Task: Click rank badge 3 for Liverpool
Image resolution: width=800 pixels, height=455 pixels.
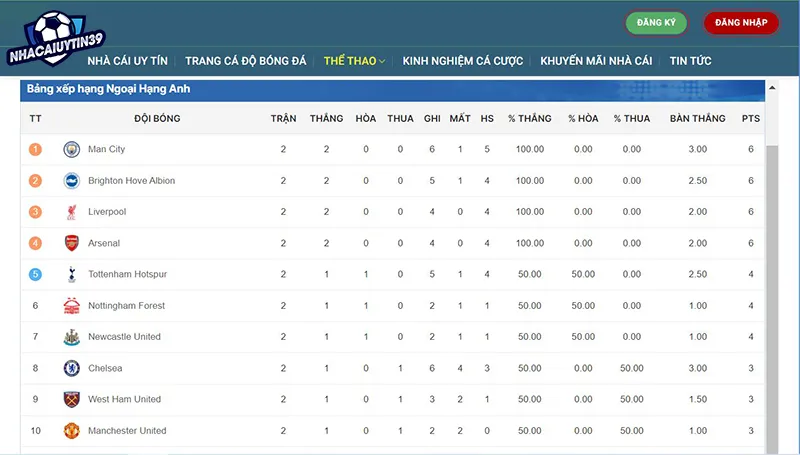Action: 35,212
